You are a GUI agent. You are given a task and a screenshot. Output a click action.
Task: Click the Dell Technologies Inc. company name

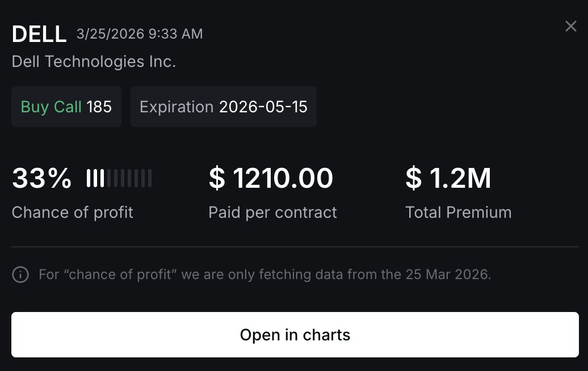tap(94, 61)
